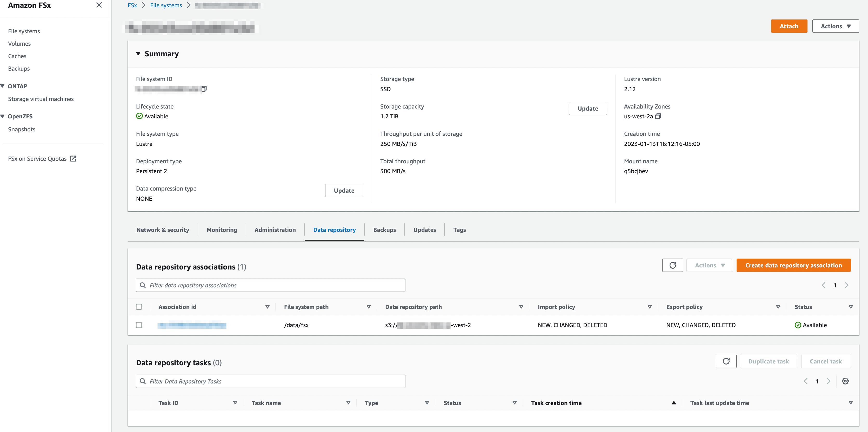
Task: Sort by Association id column arrow
Action: pyautogui.click(x=267, y=307)
